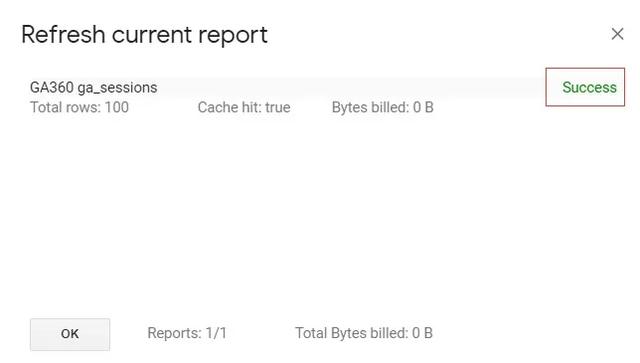
Task: Click the row count value 100
Action: click(x=117, y=107)
